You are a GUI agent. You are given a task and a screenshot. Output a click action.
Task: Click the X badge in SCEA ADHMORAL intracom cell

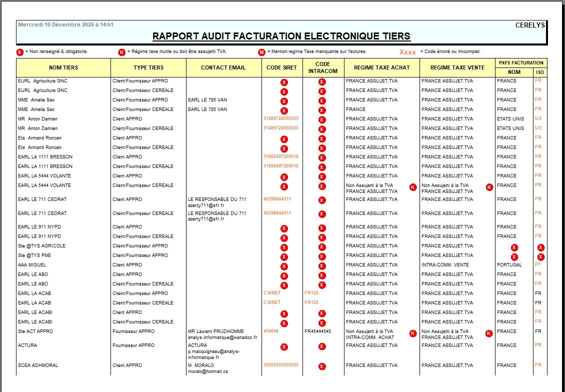322,366
